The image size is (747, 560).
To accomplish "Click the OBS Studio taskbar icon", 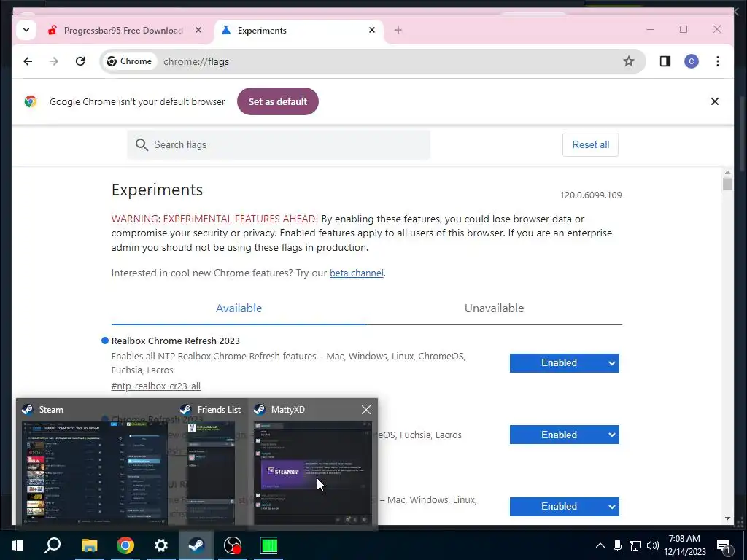I will point(233,545).
